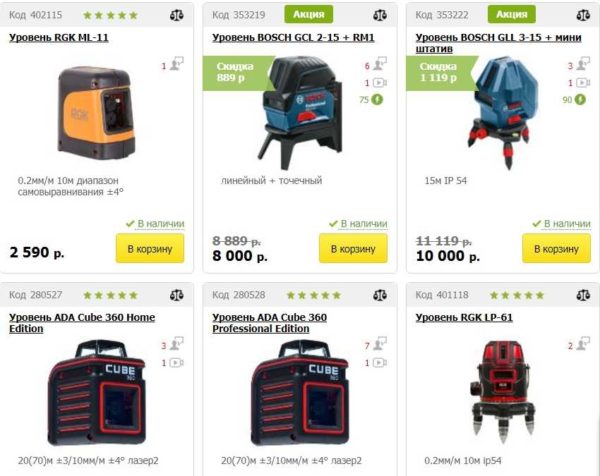Compare RGK LP-61 via the scales icon
Screen dimensions: 600x476
[x=583, y=295]
